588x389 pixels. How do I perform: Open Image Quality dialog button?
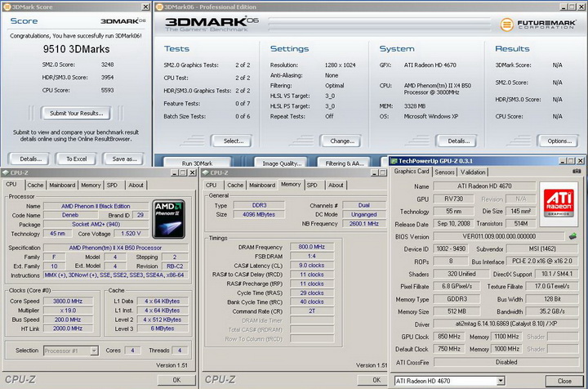point(282,163)
